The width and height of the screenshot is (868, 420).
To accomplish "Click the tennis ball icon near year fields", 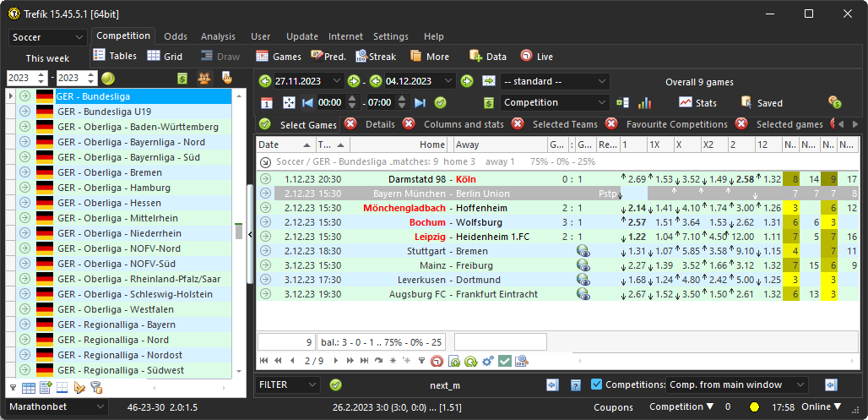I will click(108, 78).
